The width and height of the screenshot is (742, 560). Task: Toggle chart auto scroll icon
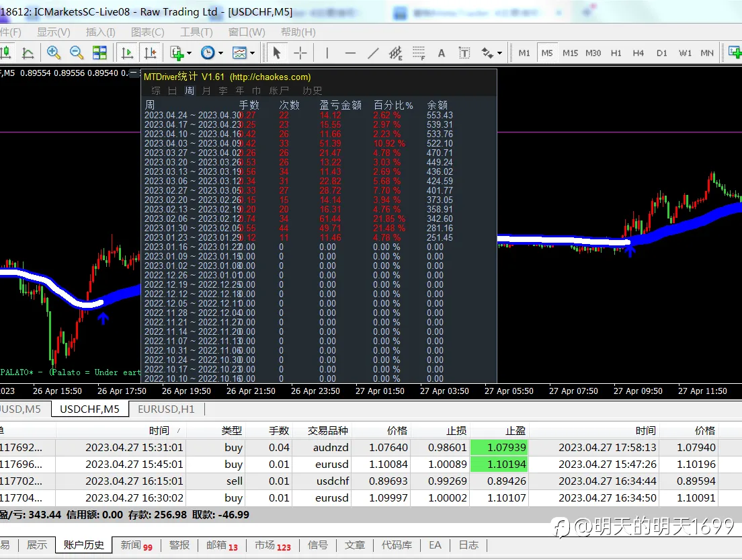point(127,53)
